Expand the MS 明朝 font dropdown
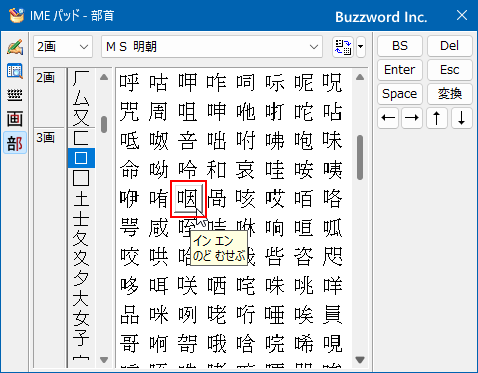The height and width of the screenshot is (373, 478). pyautogui.click(x=212, y=47)
